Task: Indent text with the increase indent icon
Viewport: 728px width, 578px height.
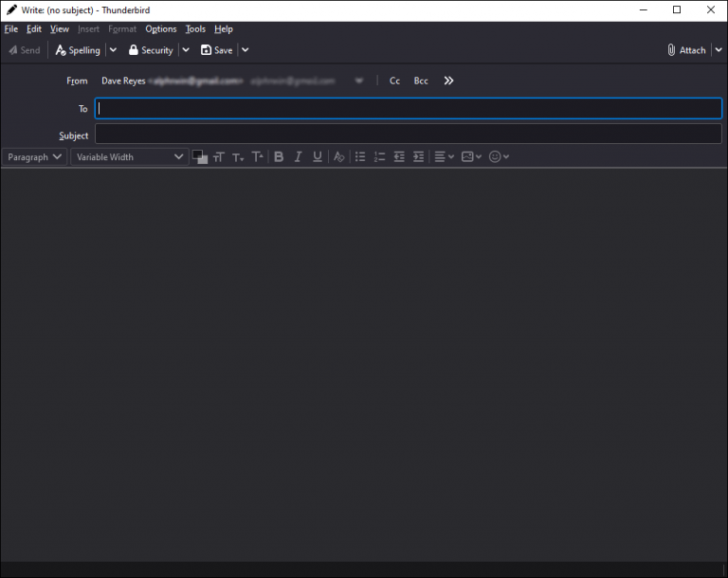Action: pos(419,157)
